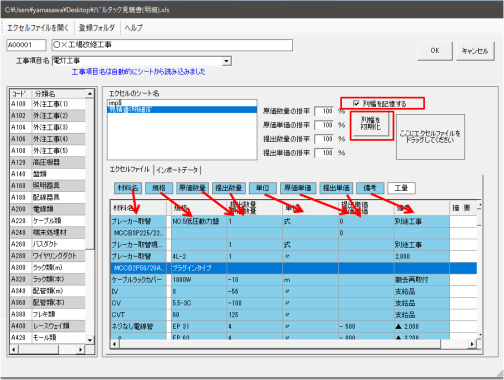Select category row A300 ラック類(m)
504x380 pixels.
point(47,267)
